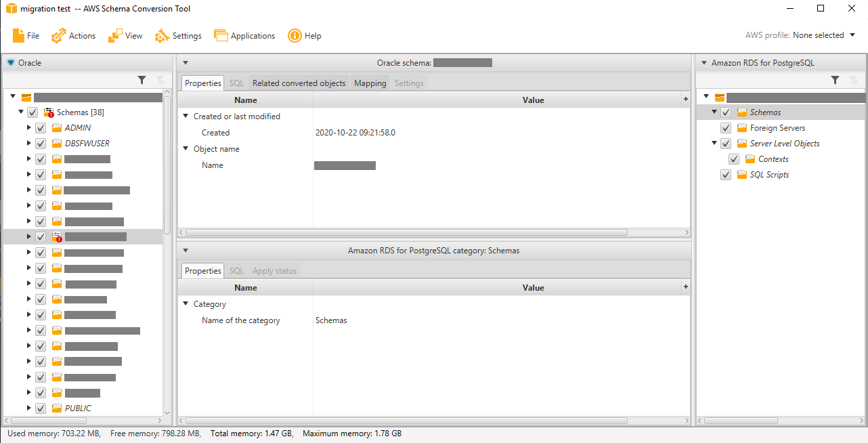This screenshot has height=443, width=868.
Task: Click the clear filter icon in the PostgreSQL panel
Action: [x=853, y=80]
